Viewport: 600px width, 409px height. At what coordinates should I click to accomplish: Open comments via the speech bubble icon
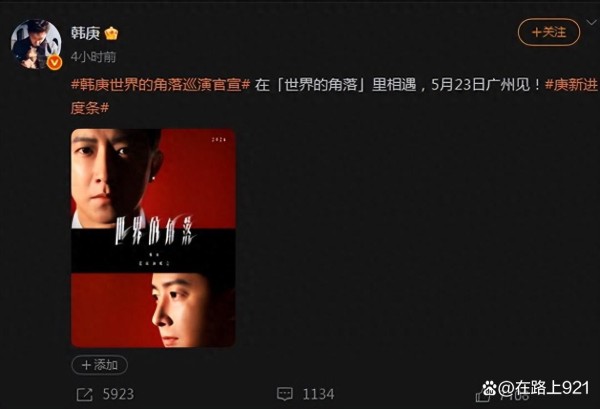[285, 394]
